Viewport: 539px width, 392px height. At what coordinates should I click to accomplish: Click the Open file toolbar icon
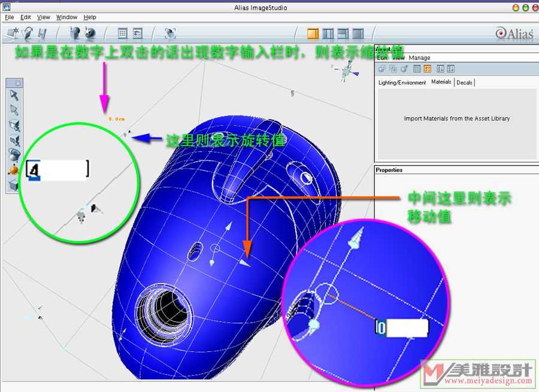click(27, 33)
